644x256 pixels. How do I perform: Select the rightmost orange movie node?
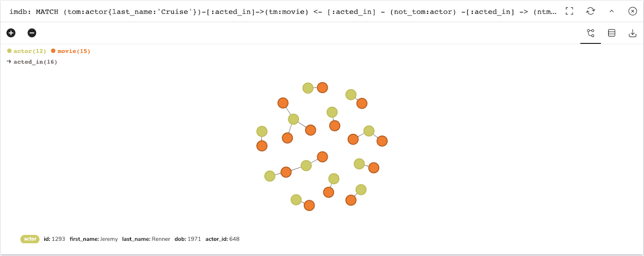[382, 141]
